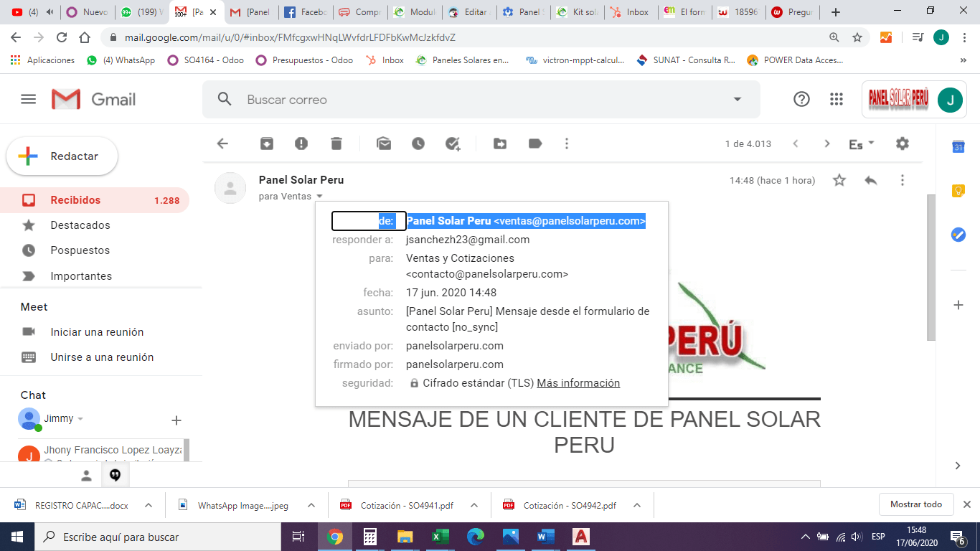Open Google Tasks side panel
The width and height of the screenshot is (980, 551).
tap(958, 235)
